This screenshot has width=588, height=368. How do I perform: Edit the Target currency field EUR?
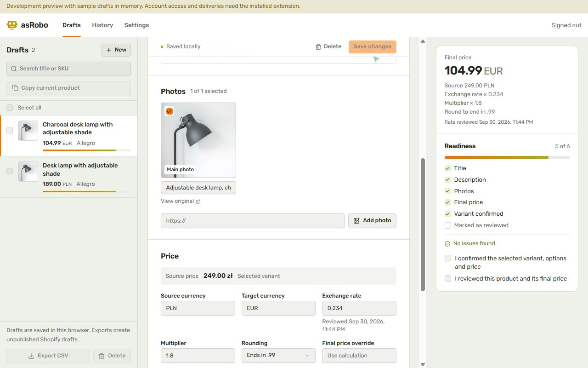278,308
